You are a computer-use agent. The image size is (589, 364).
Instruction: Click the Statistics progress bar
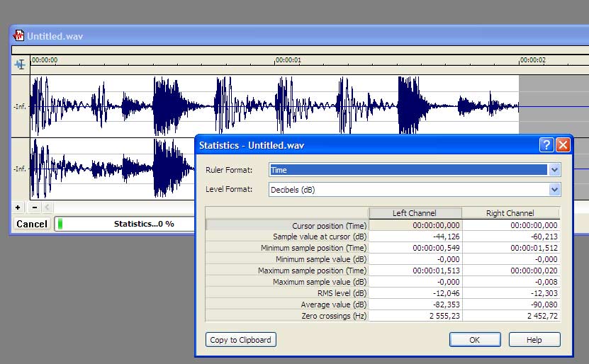(x=124, y=224)
